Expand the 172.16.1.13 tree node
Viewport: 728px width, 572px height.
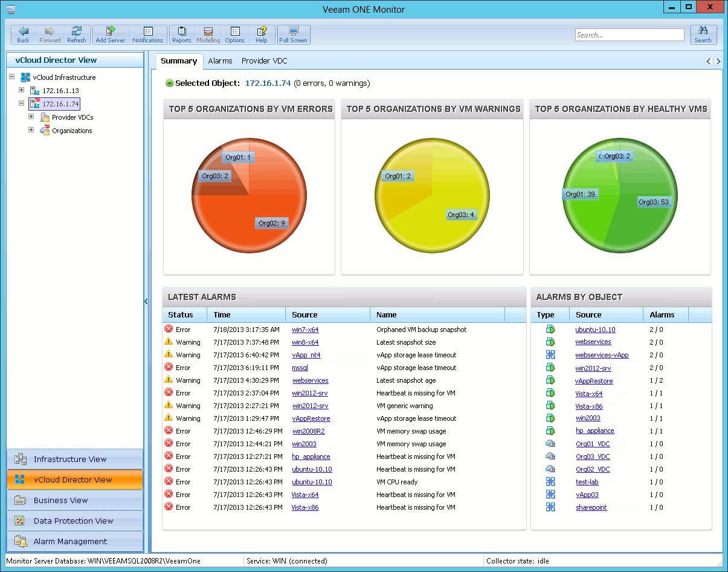click(x=22, y=90)
